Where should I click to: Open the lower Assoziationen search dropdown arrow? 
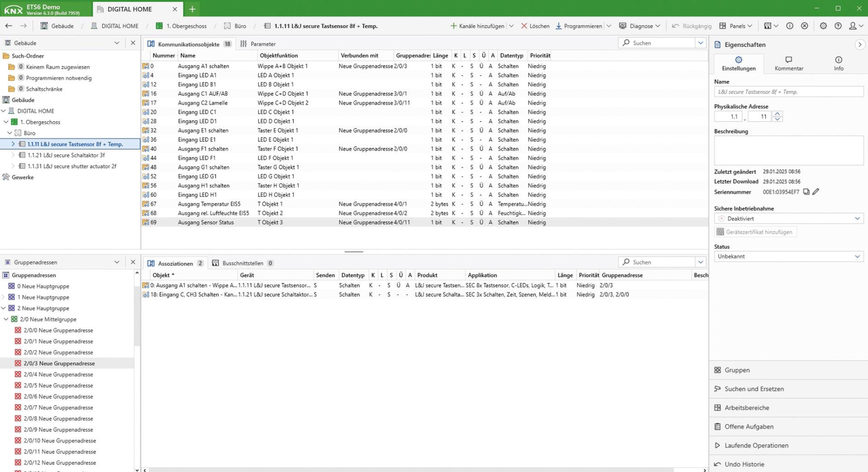click(701, 262)
